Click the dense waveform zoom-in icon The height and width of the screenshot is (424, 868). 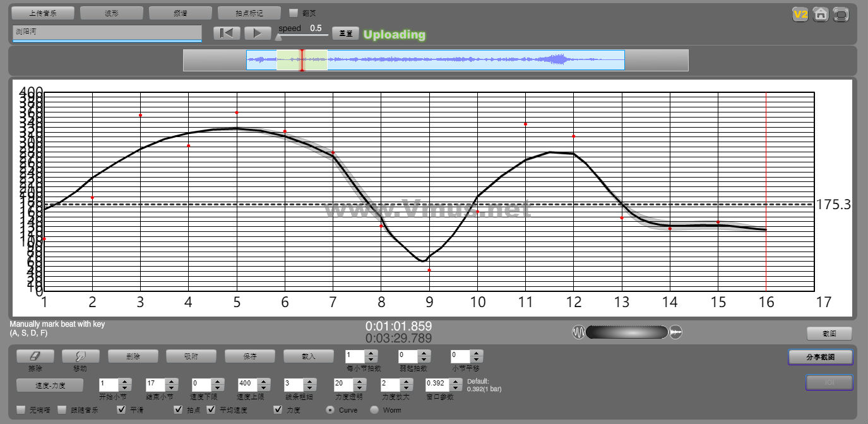pyautogui.click(x=676, y=332)
